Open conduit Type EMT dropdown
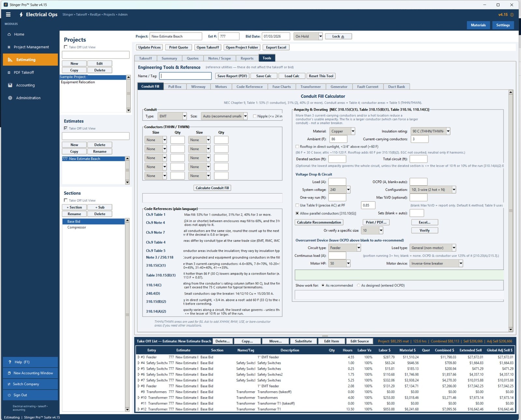Viewport: 521px width, 420px height. [x=185, y=116]
